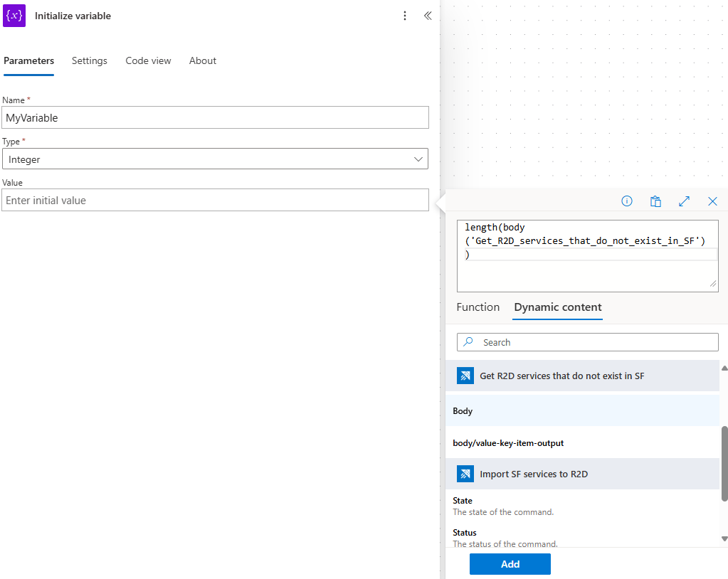Switch to the Function tab
Viewport: 728px width, 579px height.
478,307
